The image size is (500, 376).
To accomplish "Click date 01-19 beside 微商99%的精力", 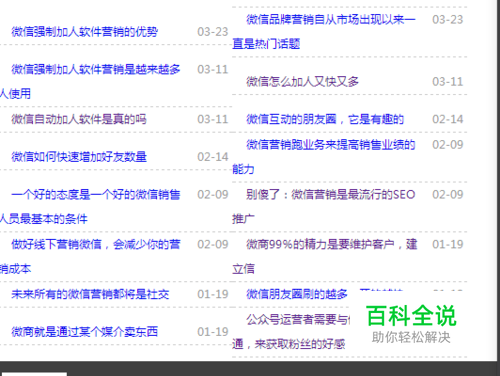I will [448, 244].
